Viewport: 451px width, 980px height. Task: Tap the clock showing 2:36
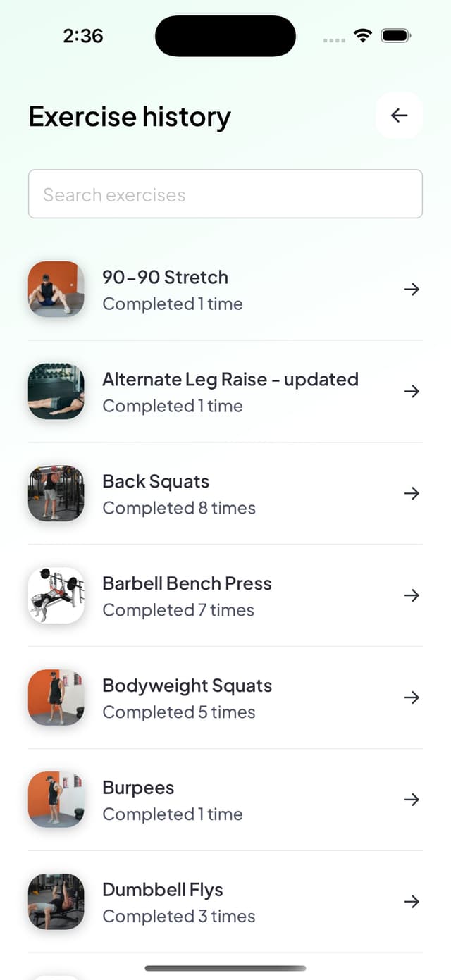82,35
